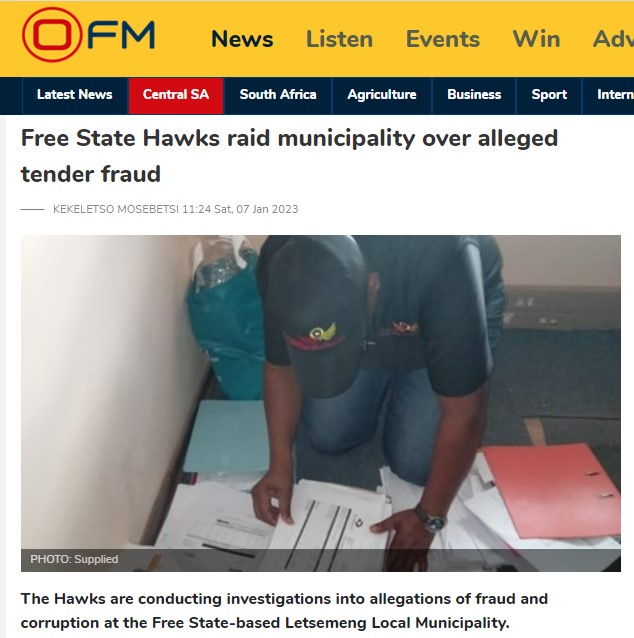Go to the Events section
Image resolution: width=634 pixels, height=638 pixels.
(443, 39)
